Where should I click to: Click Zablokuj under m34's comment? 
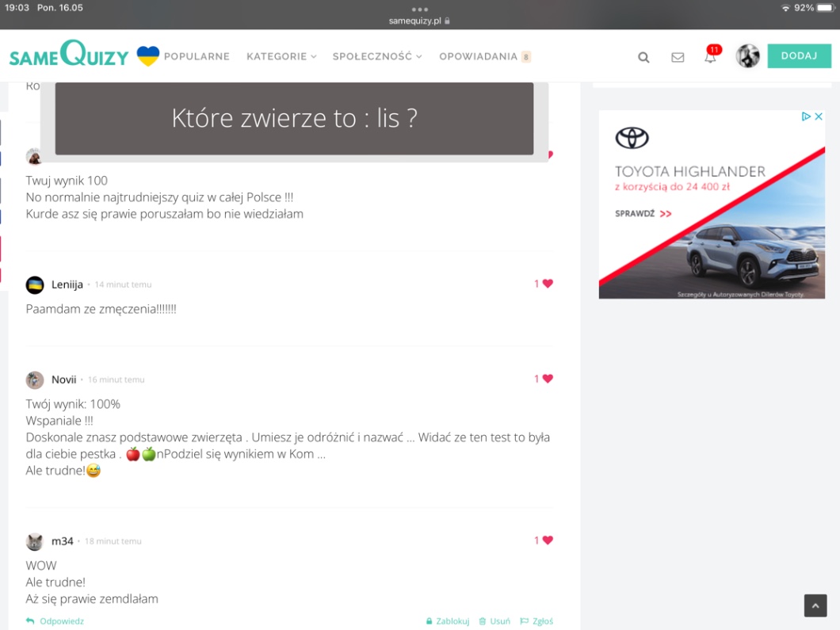click(x=448, y=621)
